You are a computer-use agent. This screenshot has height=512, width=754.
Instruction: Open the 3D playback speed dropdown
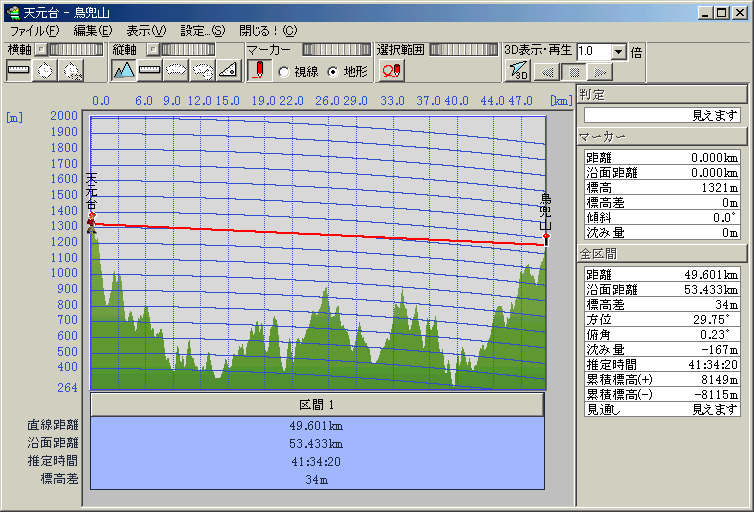(x=618, y=51)
